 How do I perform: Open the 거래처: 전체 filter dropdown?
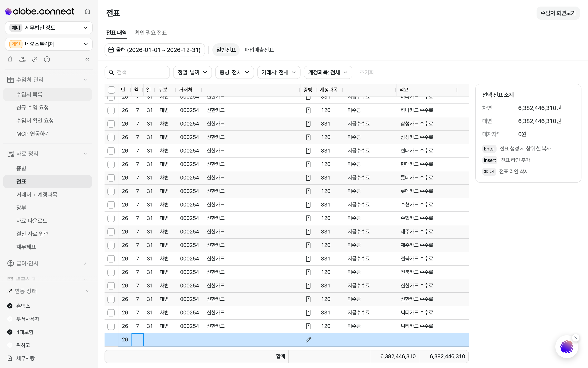point(279,72)
